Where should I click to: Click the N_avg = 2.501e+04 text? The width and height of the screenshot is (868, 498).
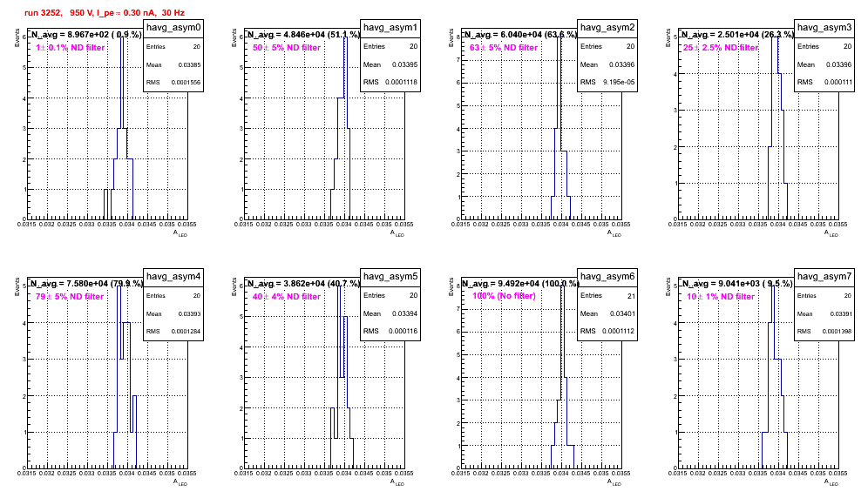[x=737, y=35]
